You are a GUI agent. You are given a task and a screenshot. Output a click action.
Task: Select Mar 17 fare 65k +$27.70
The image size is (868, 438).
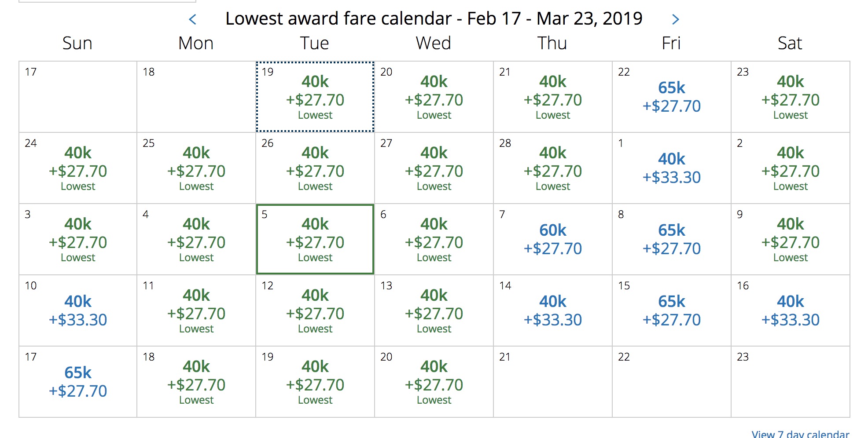pos(78,382)
